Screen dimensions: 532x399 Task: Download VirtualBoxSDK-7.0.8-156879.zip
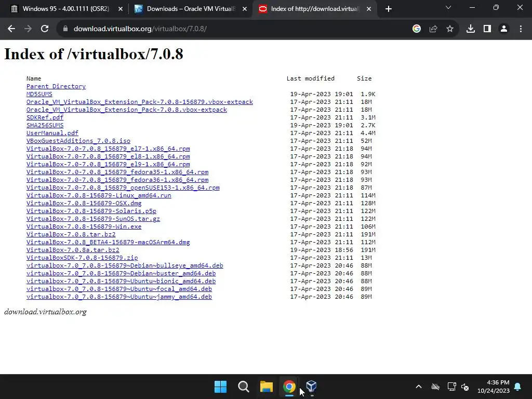coord(82,258)
